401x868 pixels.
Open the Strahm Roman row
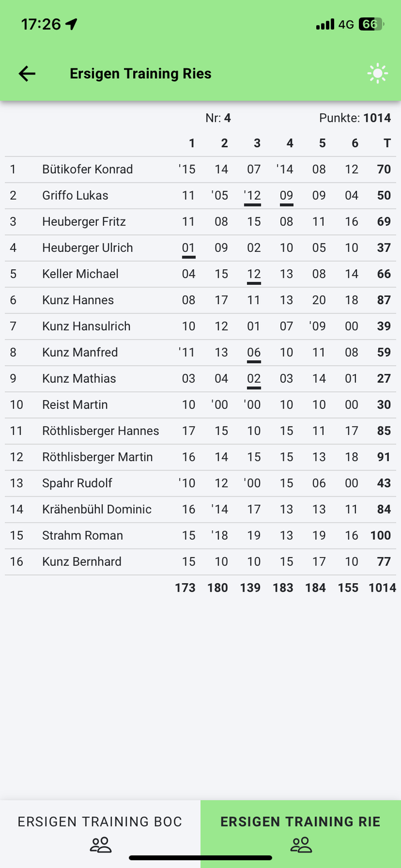point(200,535)
